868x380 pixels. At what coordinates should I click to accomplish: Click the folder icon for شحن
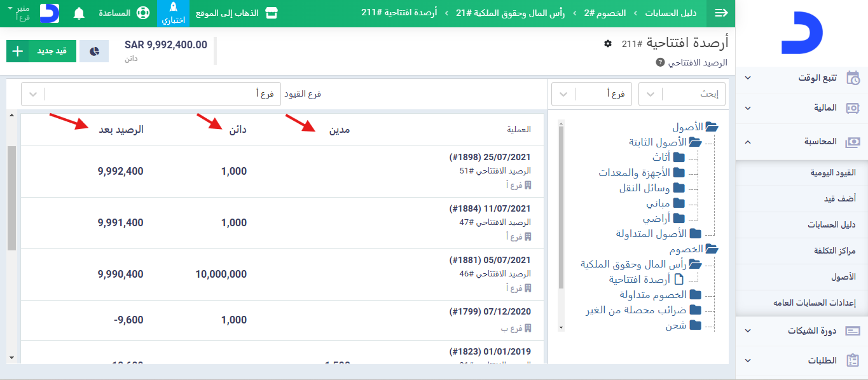[x=695, y=325]
